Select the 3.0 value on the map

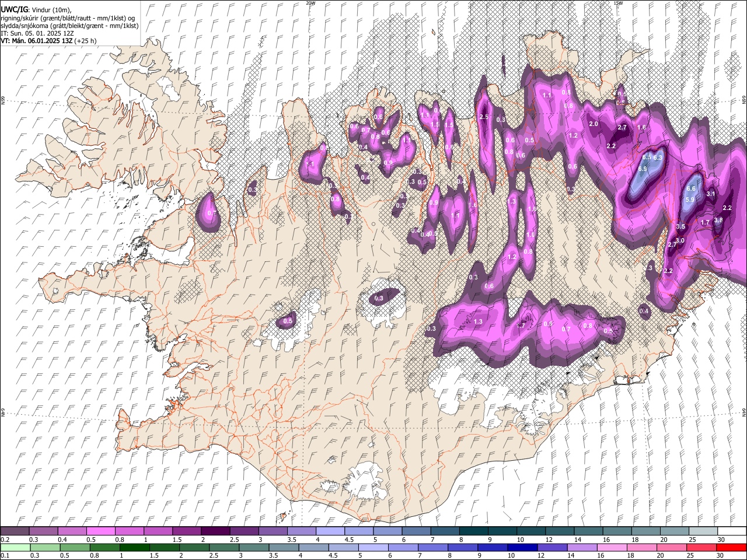[x=680, y=240]
